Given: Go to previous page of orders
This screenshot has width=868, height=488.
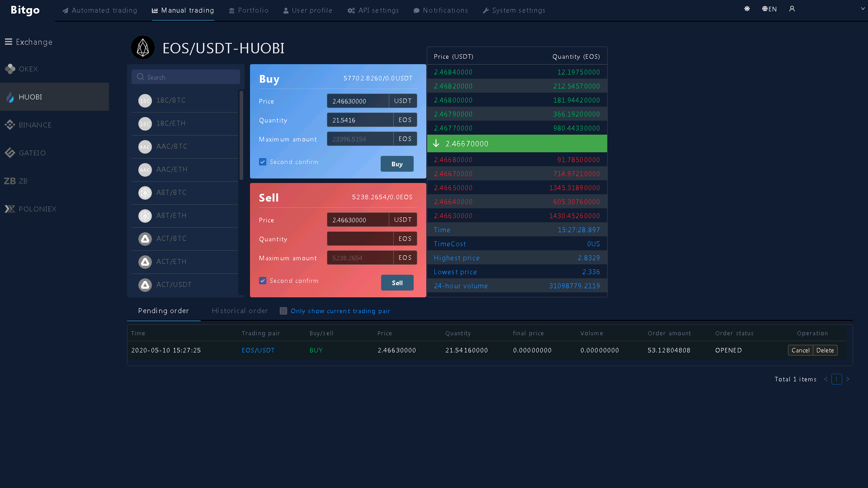Looking at the screenshot, I should pyautogui.click(x=826, y=379).
